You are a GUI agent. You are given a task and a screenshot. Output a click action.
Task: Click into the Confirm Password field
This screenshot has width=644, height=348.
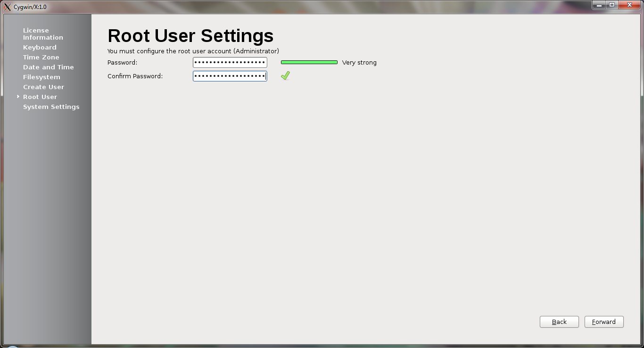pos(230,76)
